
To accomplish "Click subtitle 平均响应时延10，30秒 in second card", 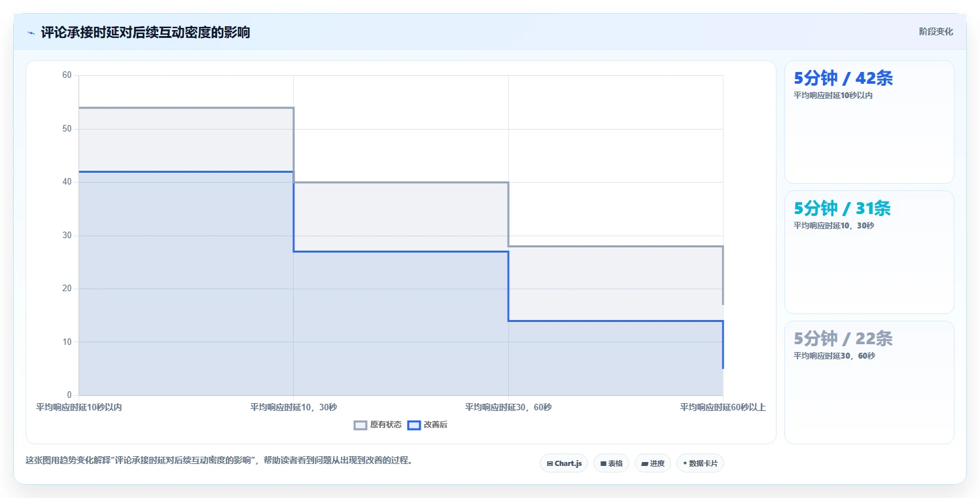I will (x=833, y=225).
